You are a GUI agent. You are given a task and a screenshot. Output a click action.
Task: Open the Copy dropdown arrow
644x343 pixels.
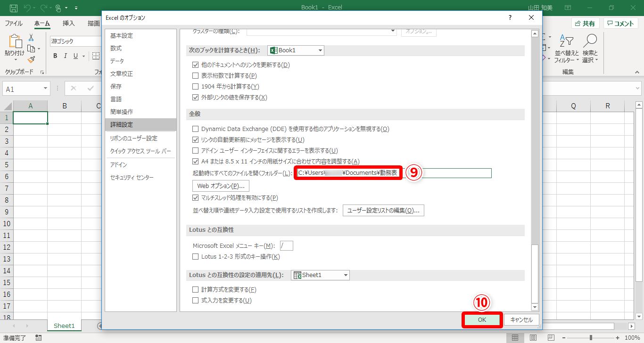coord(39,49)
